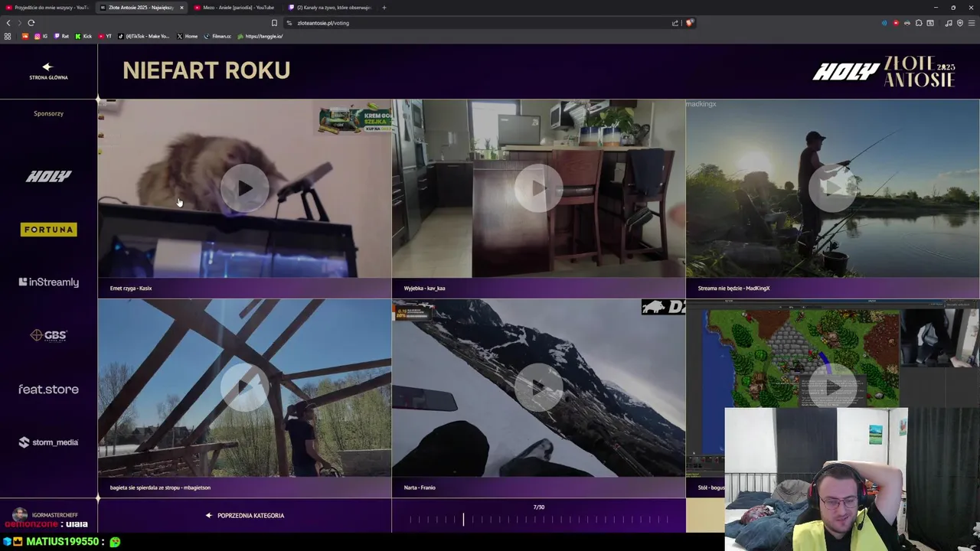Open the inStreamly sponsor logo
The width and height of the screenshot is (980, 551).
click(x=48, y=282)
